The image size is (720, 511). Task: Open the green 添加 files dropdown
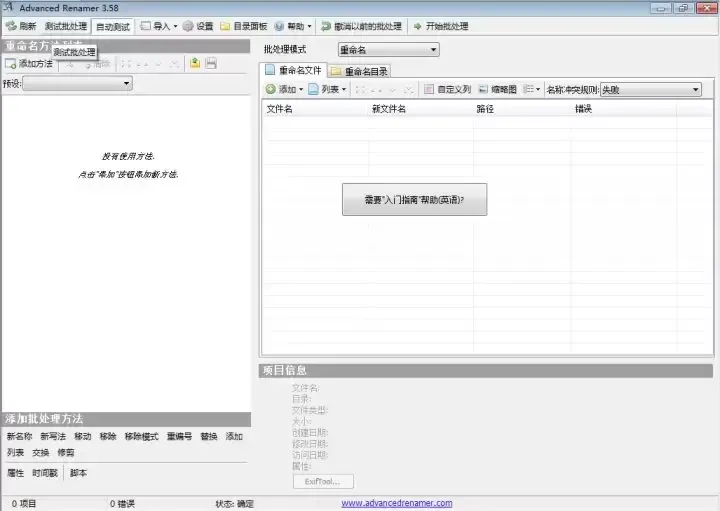[x=284, y=89]
